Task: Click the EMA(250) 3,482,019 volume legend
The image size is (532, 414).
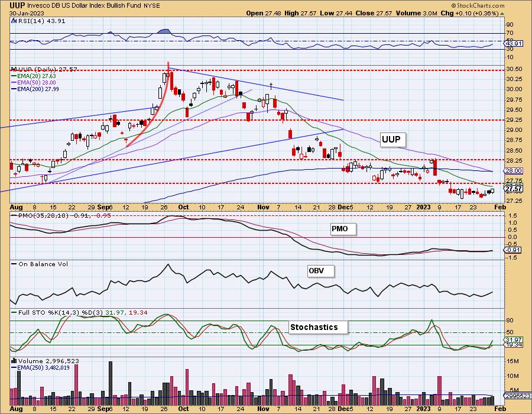Action: [43, 367]
